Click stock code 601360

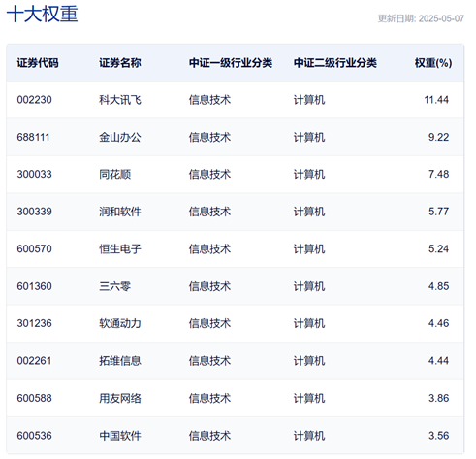[34, 286]
